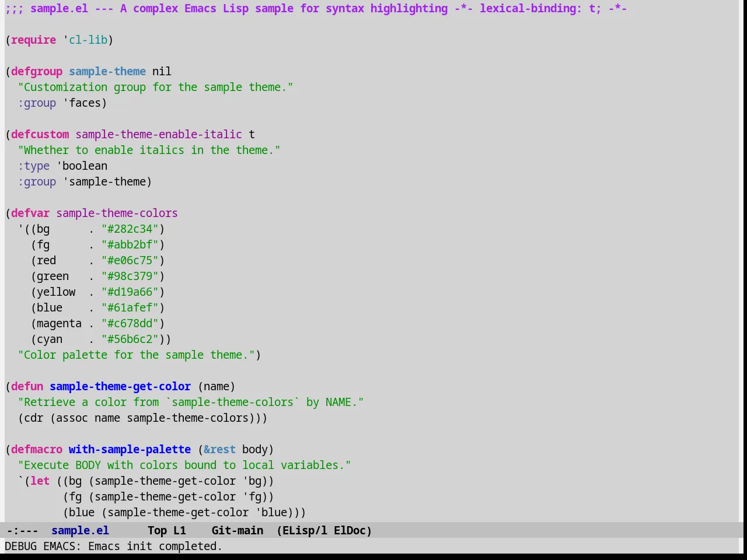747x560 pixels.
Task: Click the 'assoc' function call
Action: pyautogui.click(x=72, y=418)
